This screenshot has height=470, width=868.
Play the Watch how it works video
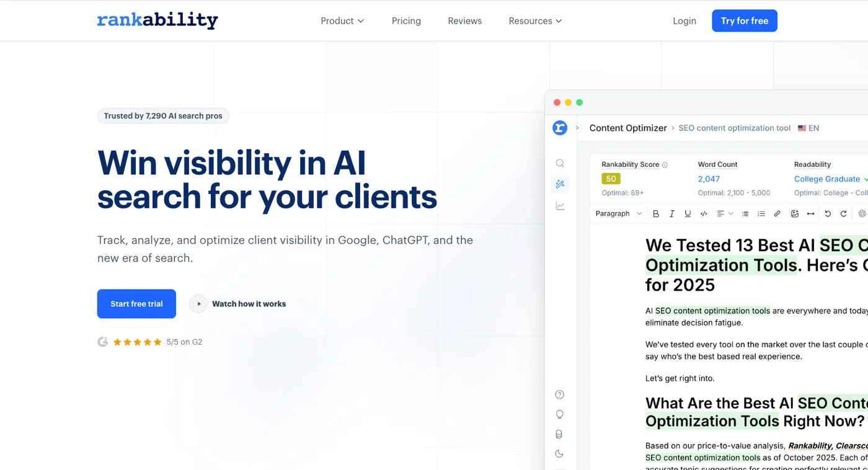coord(238,304)
